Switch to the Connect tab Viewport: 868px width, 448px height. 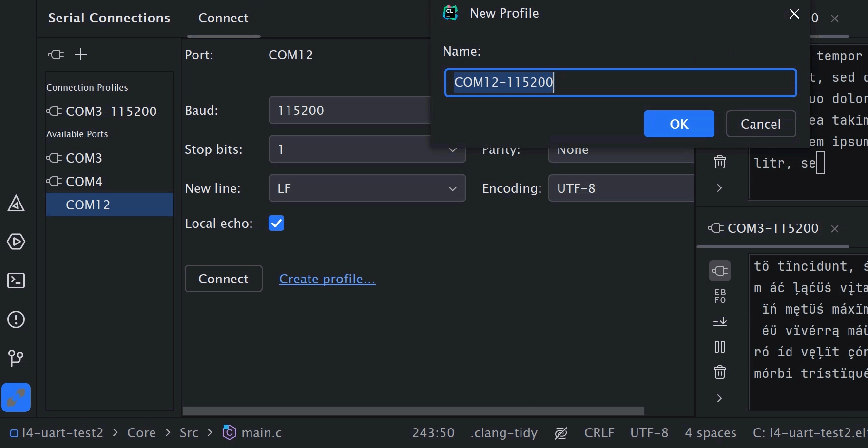[x=223, y=18]
